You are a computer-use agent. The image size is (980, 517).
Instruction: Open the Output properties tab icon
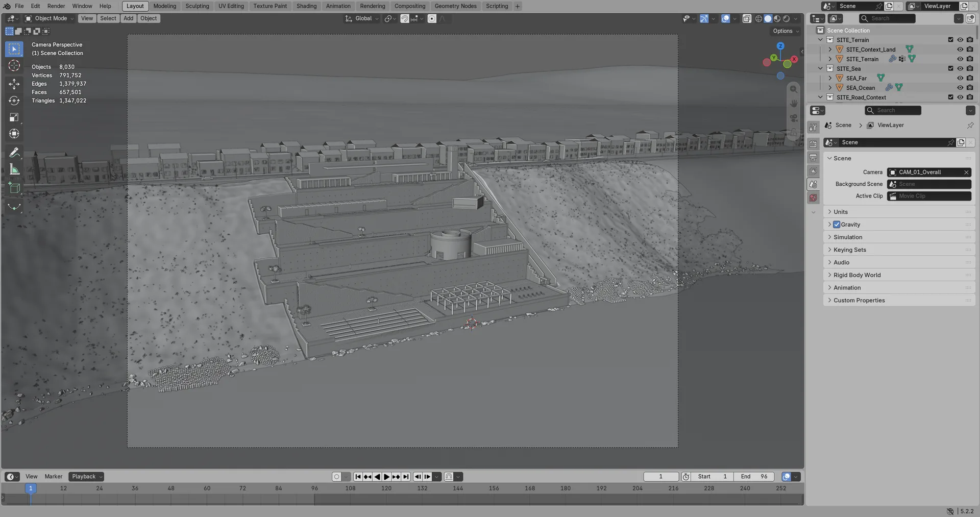click(814, 157)
